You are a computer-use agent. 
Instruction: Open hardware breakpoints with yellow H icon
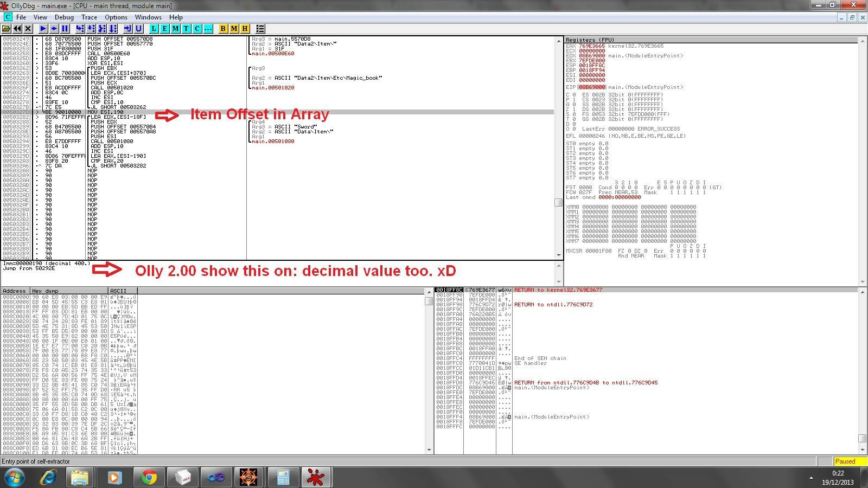(245, 28)
